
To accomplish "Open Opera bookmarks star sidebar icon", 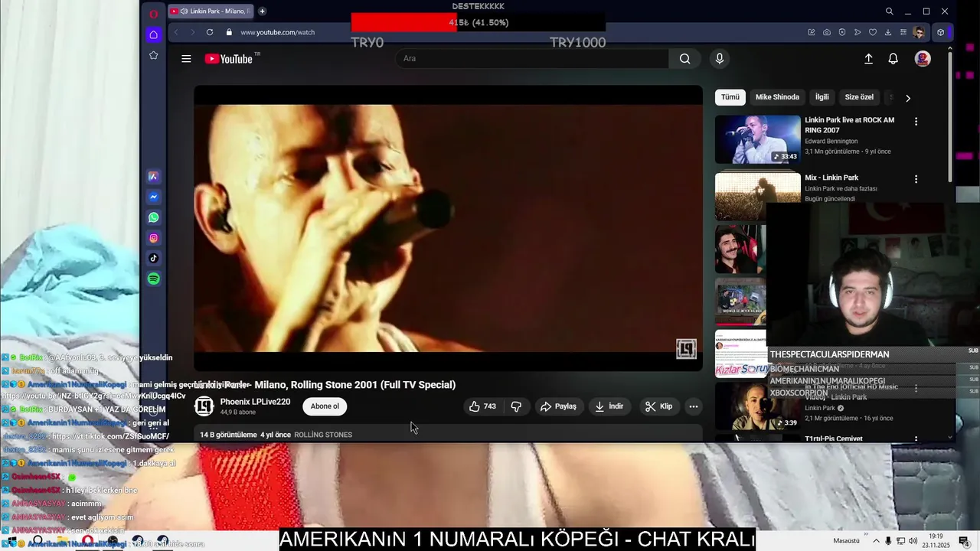I will pyautogui.click(x=153, y=55).
